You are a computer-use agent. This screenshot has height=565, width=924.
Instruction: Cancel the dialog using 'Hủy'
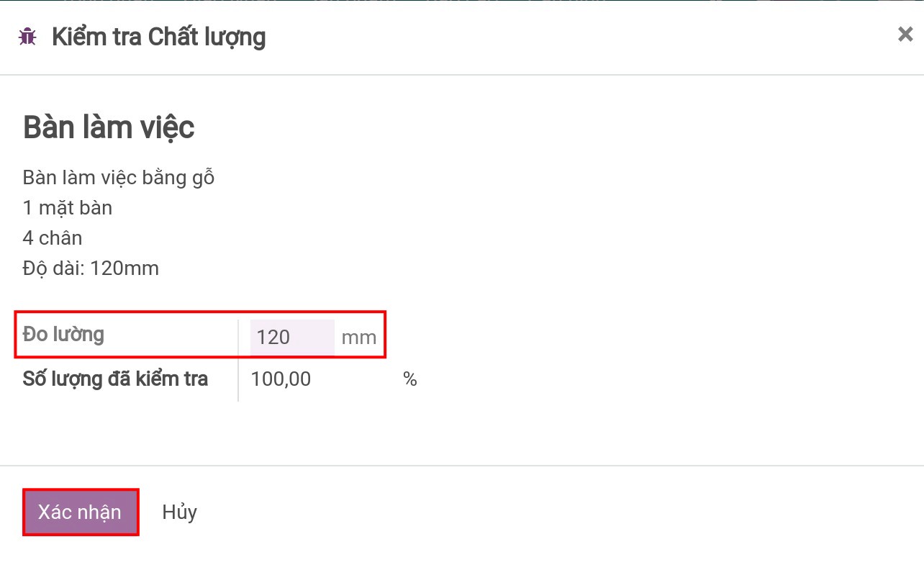click(x=179, y=512)
